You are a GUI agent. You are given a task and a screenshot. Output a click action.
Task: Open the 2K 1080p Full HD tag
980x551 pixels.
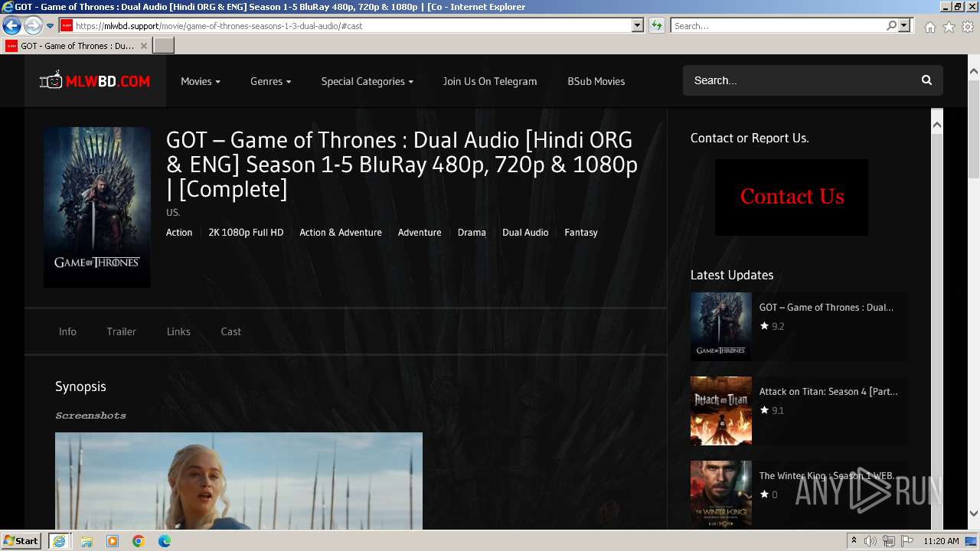pos(246,233)
